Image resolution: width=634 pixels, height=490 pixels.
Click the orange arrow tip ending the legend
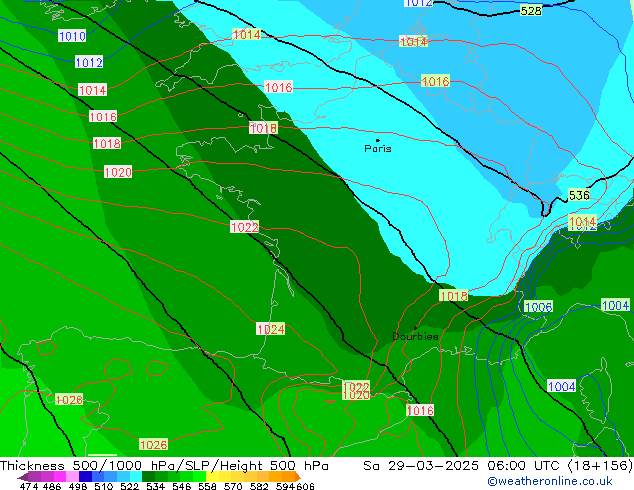pyautogui.click(x=298, y=477)
